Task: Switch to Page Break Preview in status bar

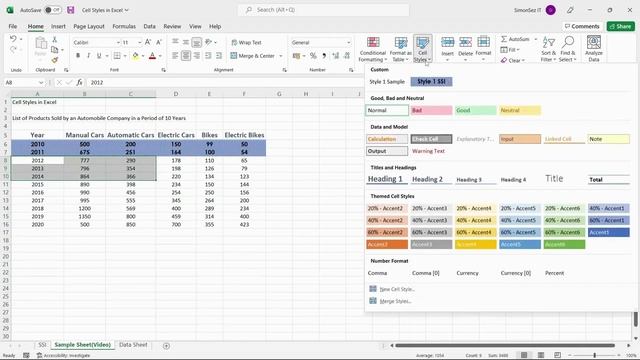Action: tap(557, 355)
